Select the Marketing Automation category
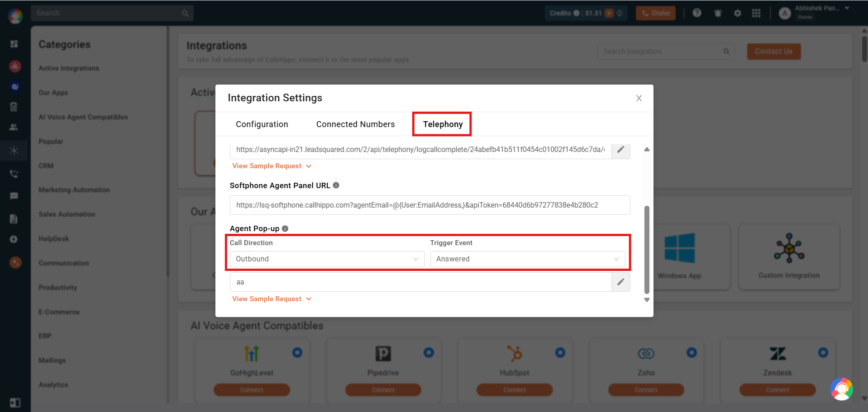 (x=74, y=190)
